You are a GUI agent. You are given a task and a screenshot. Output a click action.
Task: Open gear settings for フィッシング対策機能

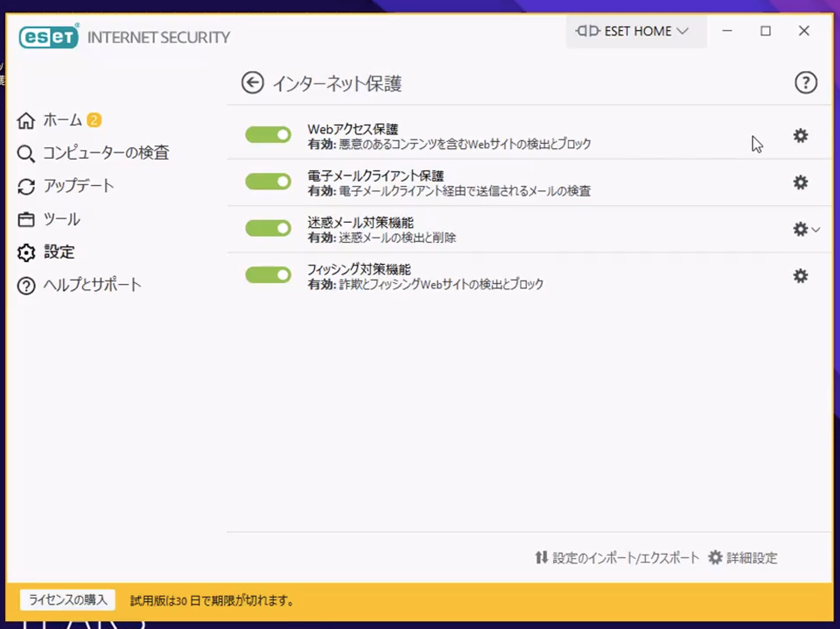[800, 276]
